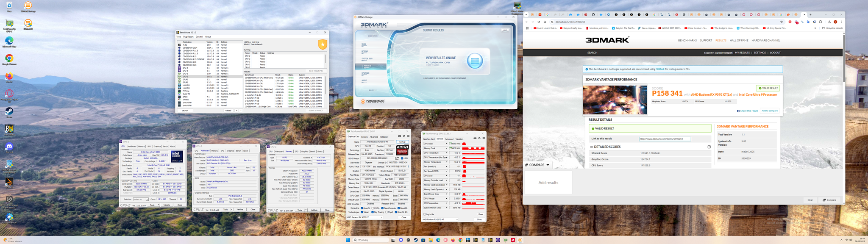Click Share this result link
Screen dimensions: 868x244
[x=748, y=111]
